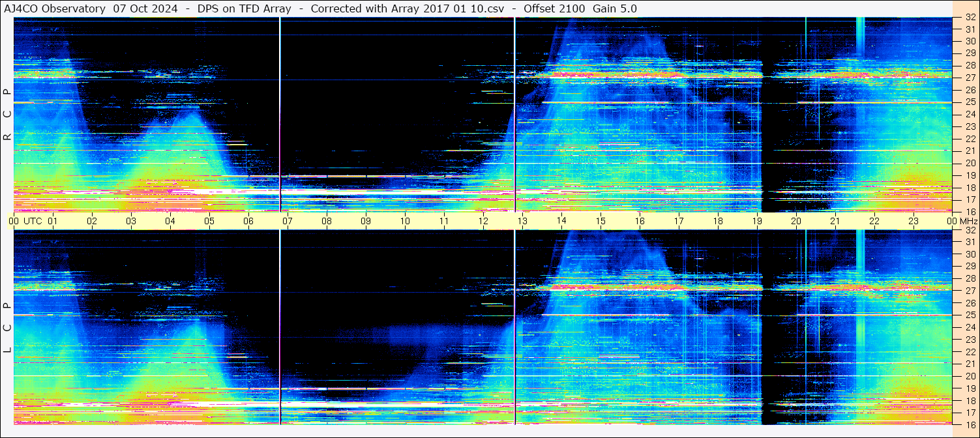Select the 16 hour mark on UTC axis
This screenshot has height=438, width=980.
pos(640,221)
